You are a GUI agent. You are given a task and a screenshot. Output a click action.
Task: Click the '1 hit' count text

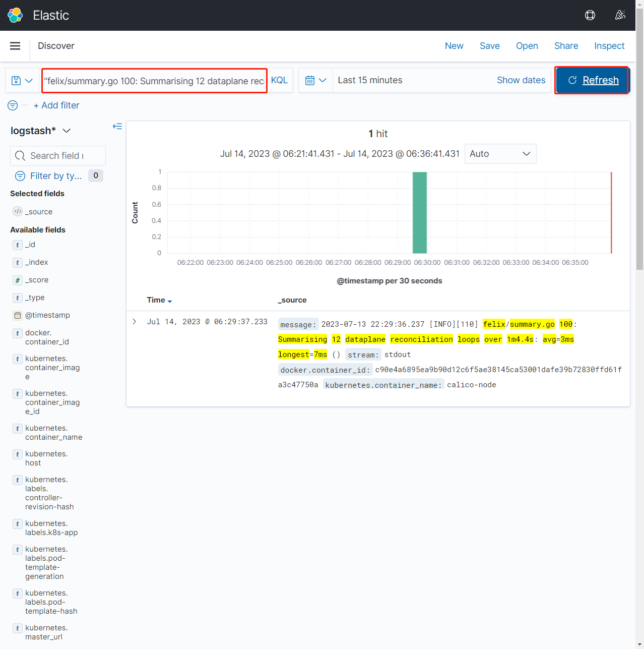tap(378, 134)
